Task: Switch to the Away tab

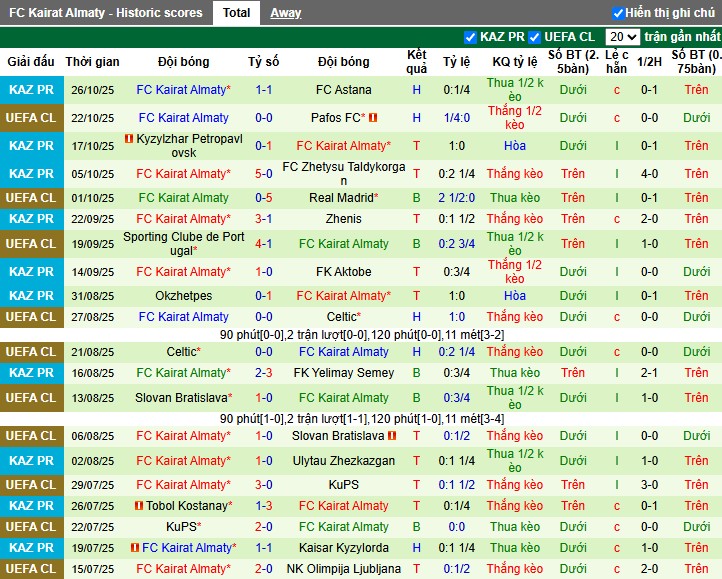Action: coord(285,13)
